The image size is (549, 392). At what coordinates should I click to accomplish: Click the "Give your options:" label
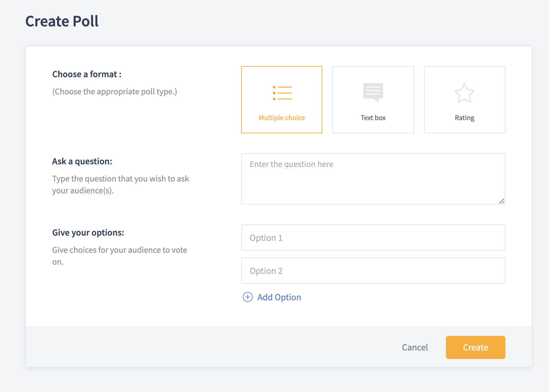coord(88,233)
